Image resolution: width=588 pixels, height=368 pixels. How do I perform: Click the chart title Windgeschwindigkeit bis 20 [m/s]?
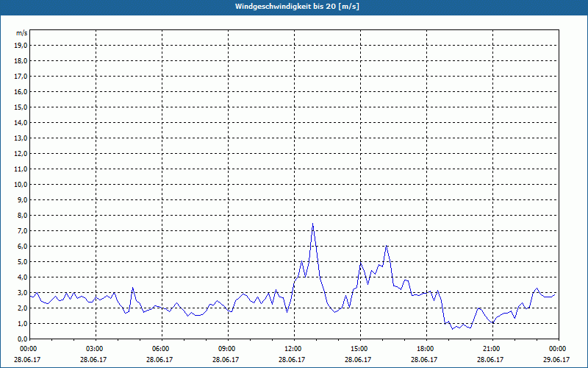click(297, 7)
